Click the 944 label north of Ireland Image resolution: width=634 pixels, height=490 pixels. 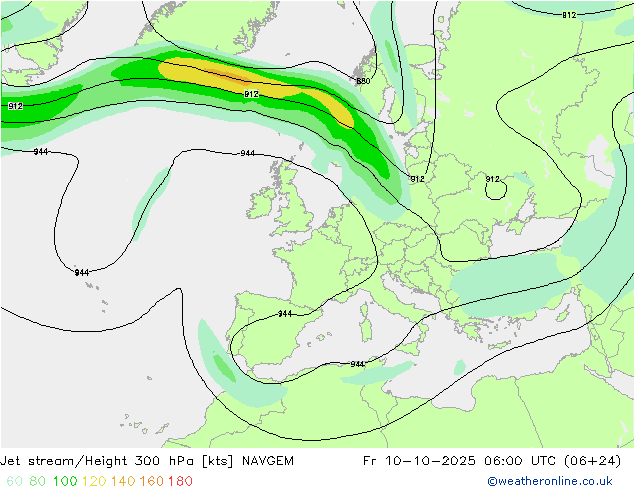247,153
